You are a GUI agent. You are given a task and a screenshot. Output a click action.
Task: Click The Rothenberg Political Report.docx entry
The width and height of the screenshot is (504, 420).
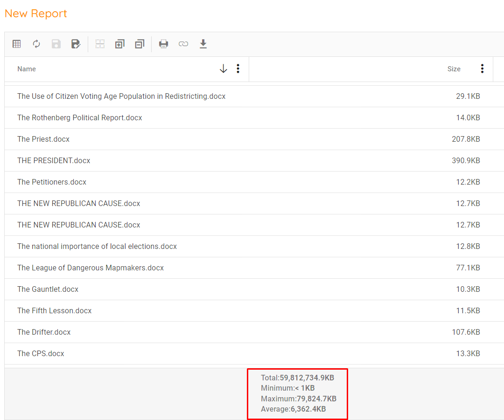point(79,117)
